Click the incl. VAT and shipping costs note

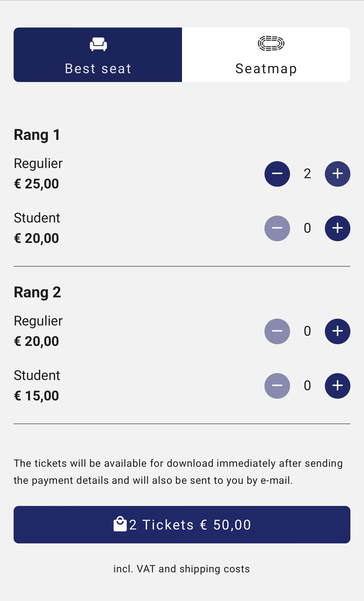coord(182,569)
